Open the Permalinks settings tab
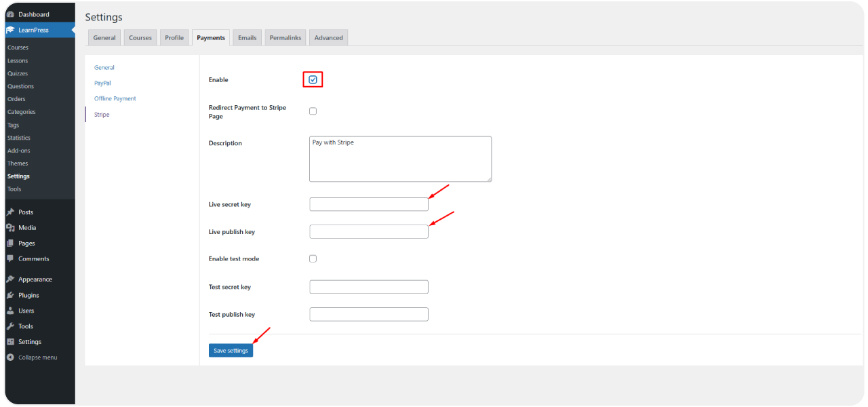The height and width of the screenshot is (407, 868). [x=285, y=38]
